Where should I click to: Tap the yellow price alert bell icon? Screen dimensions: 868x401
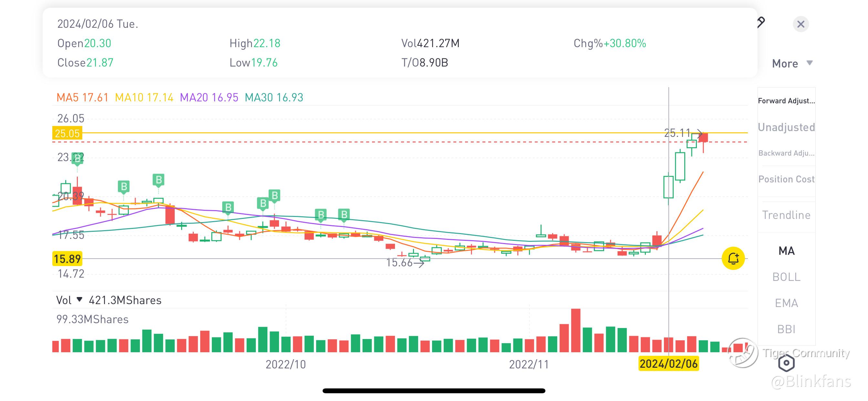[x=733, y=259]
